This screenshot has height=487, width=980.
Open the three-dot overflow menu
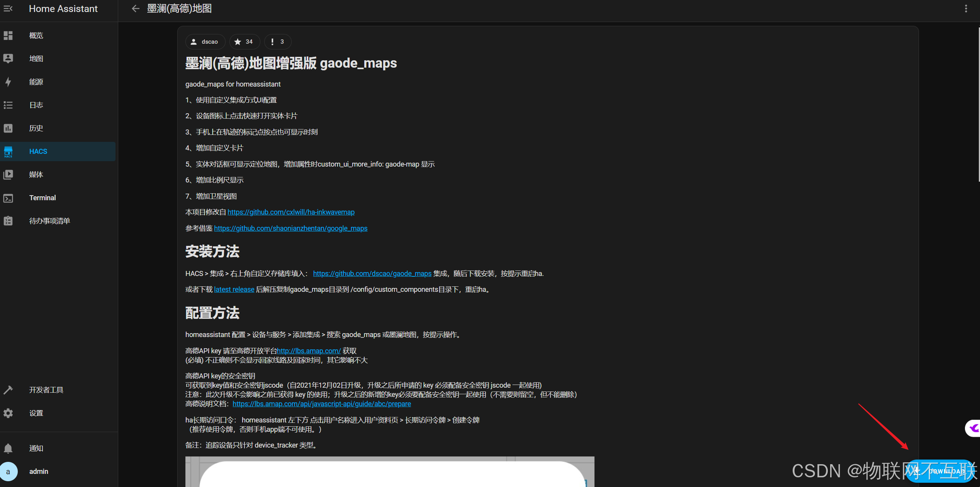click(966, 9)
